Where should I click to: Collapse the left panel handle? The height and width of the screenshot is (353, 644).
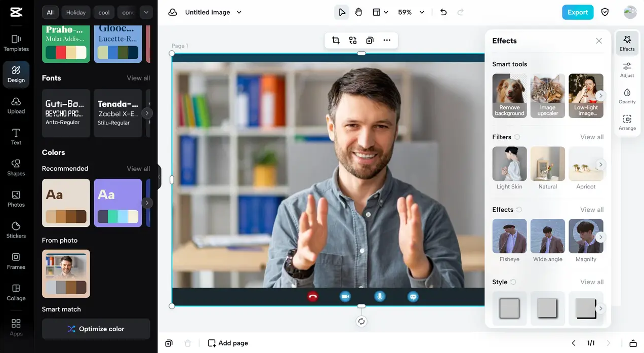[159, 177]
